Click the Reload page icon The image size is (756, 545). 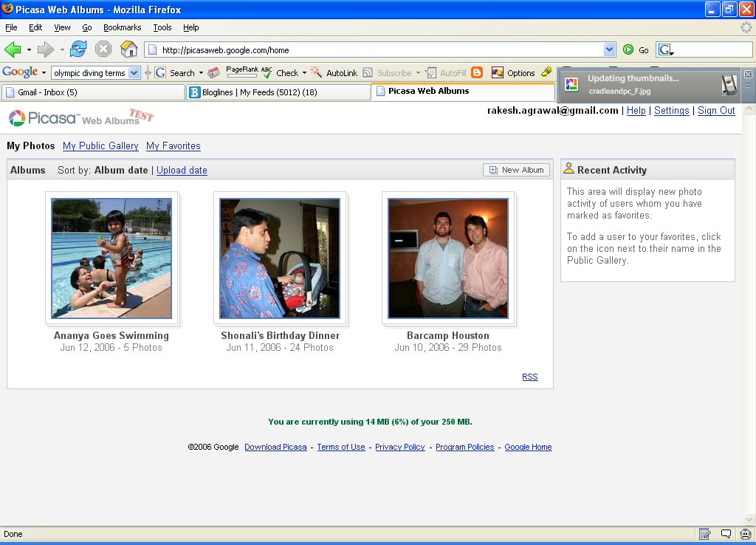tap(78, 49)
